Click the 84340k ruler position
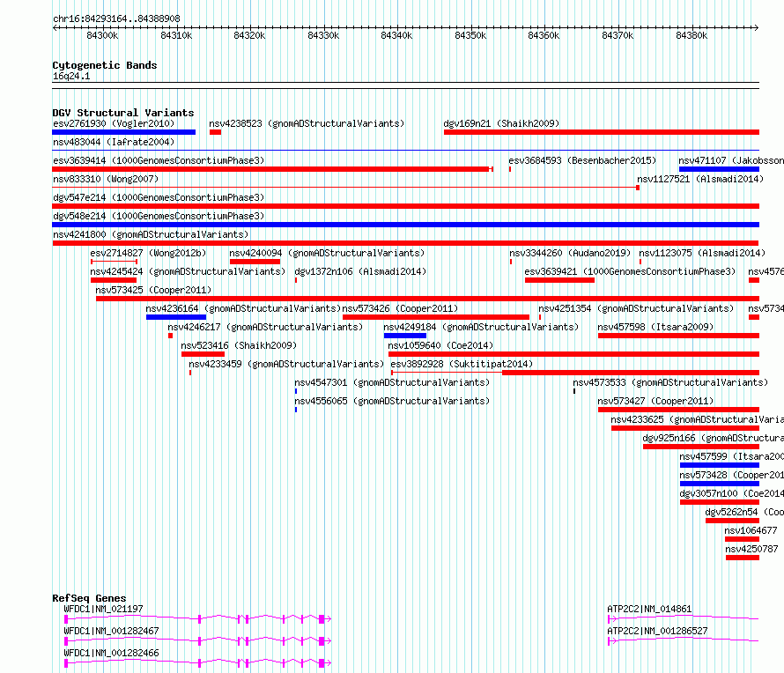This screenshot has height=673, width=784. coord(396,35)
